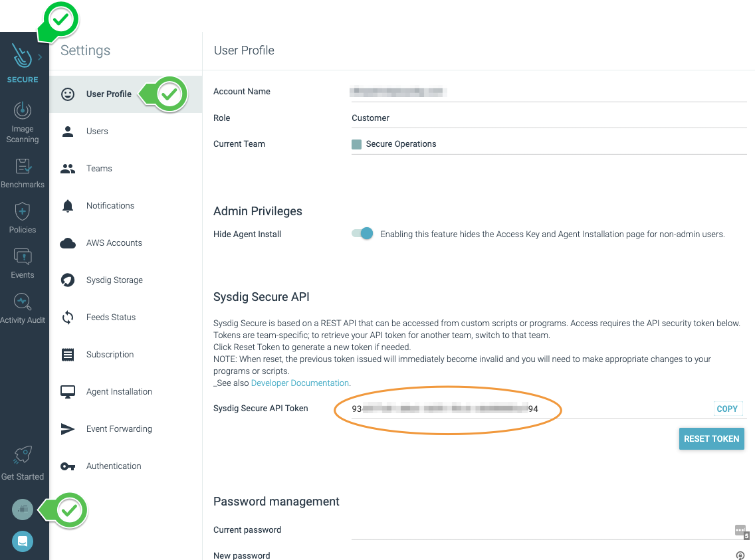Copy the Sysdig Secure API token
The image size is (755, 560).
(727, 409)
